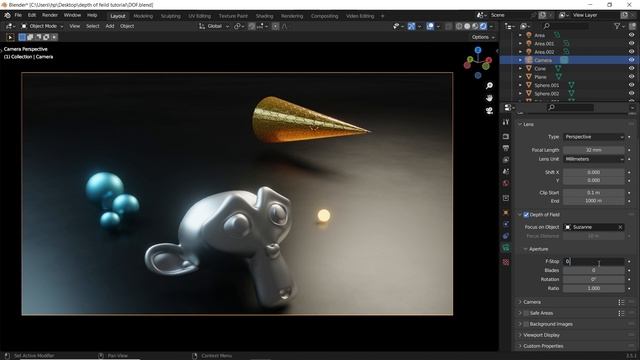Open the Edit menu
The image size is (640, 360).
(x=32, y=15)
